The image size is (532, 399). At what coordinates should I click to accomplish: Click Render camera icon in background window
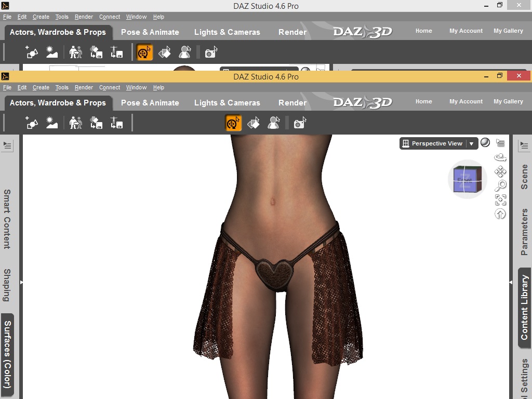click(211, 52)
